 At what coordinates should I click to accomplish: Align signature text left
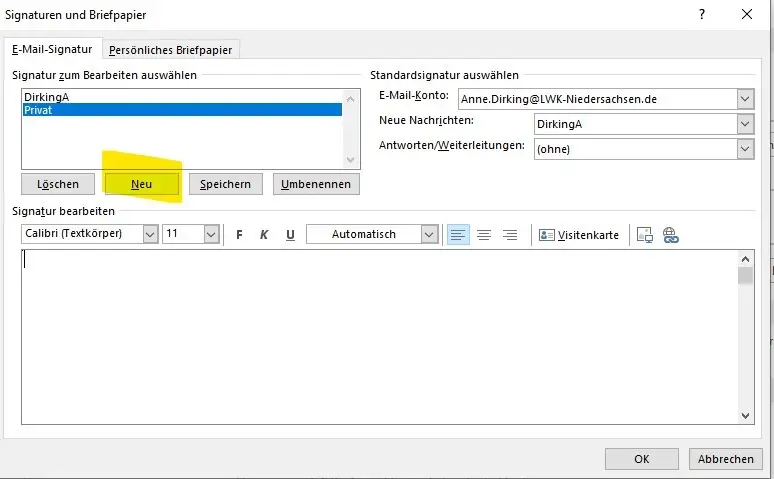coord(458,235)
